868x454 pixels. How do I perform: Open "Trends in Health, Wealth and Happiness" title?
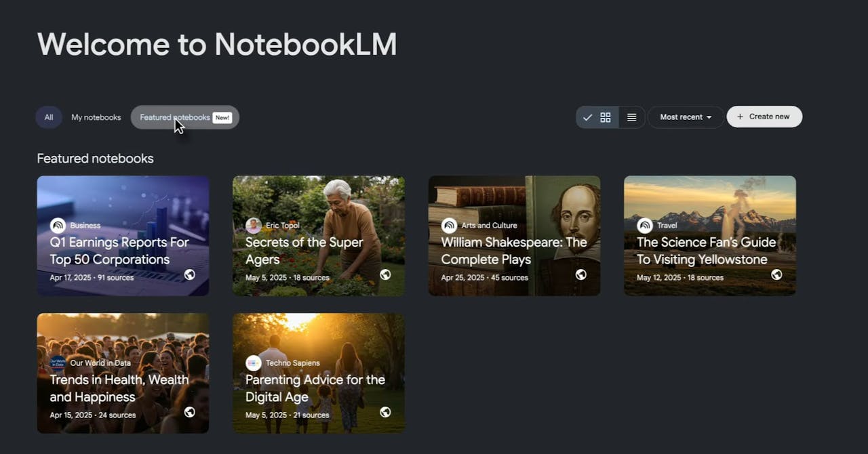[119, 388]
